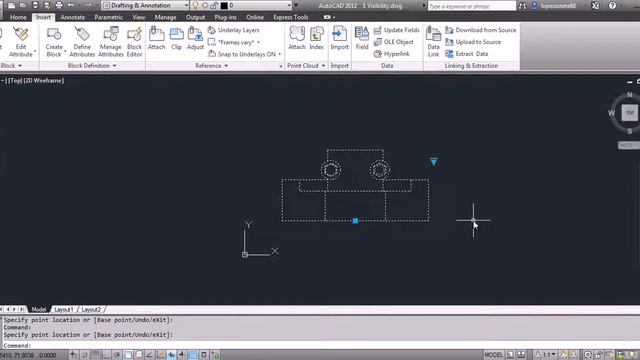Click the black layer color swatch

pyautogui.click(x=224, y=6)
